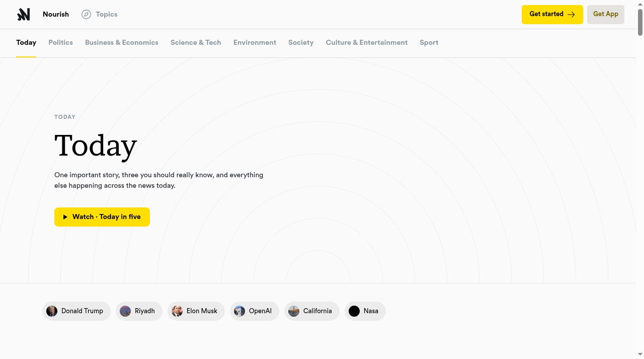Click the Get App button
The image size is (644, 359).
click(605, 14)
